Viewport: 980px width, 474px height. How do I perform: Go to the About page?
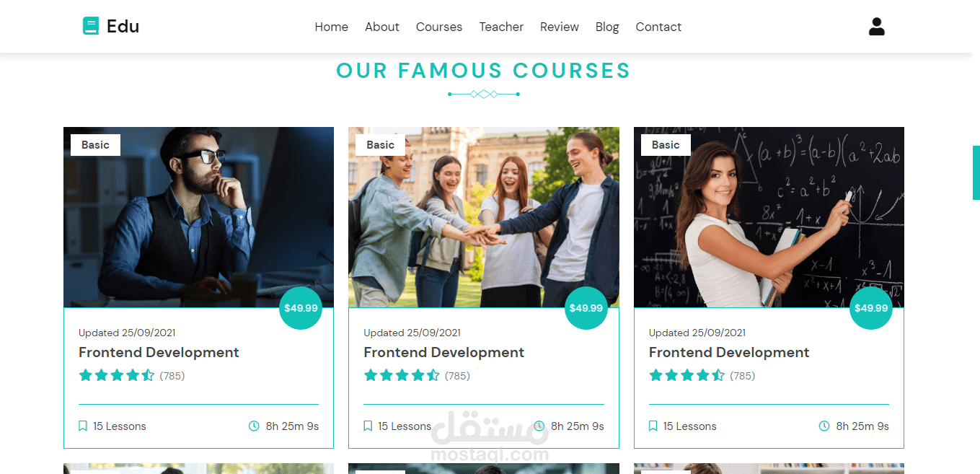tap(382, 27)
